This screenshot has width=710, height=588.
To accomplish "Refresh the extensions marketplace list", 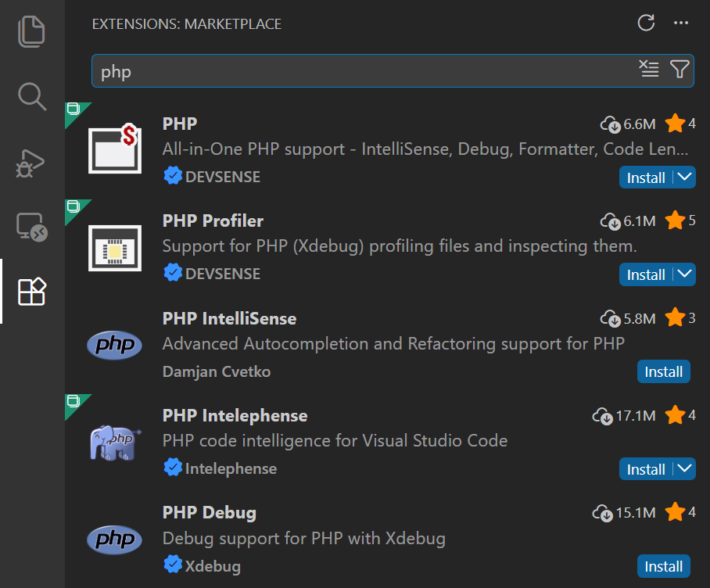I will (x=646, y=23).
